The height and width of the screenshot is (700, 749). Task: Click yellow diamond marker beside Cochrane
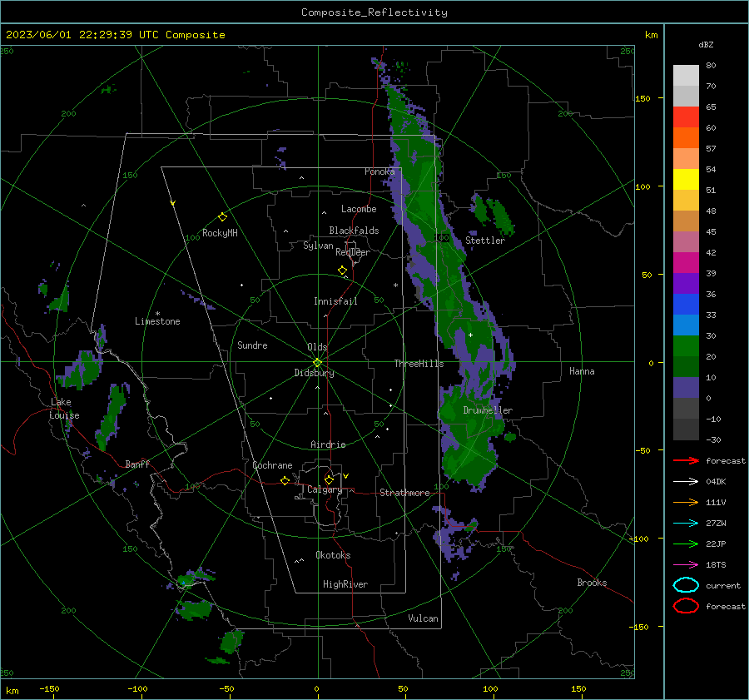pos(285,480)
